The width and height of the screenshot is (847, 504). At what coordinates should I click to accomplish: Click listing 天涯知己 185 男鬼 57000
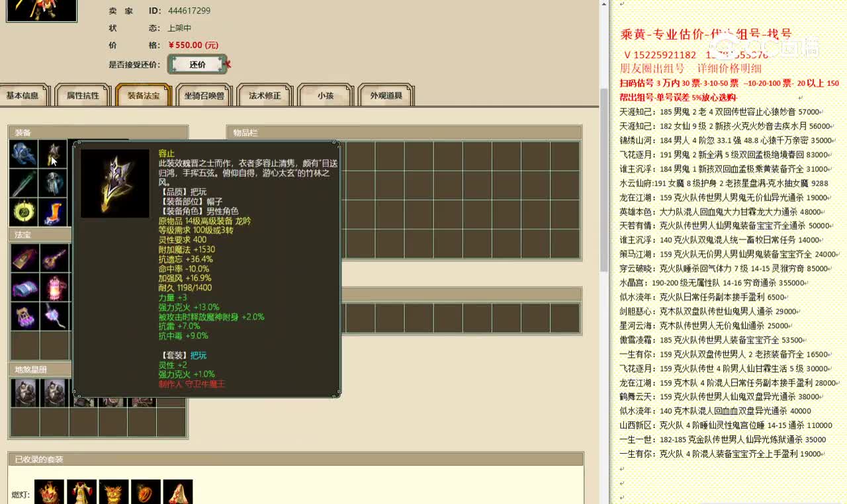(x=721, y=112)
